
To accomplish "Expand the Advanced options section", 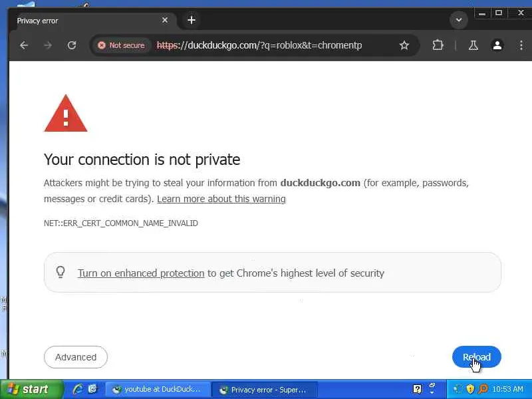I will (x=76, y=357).
